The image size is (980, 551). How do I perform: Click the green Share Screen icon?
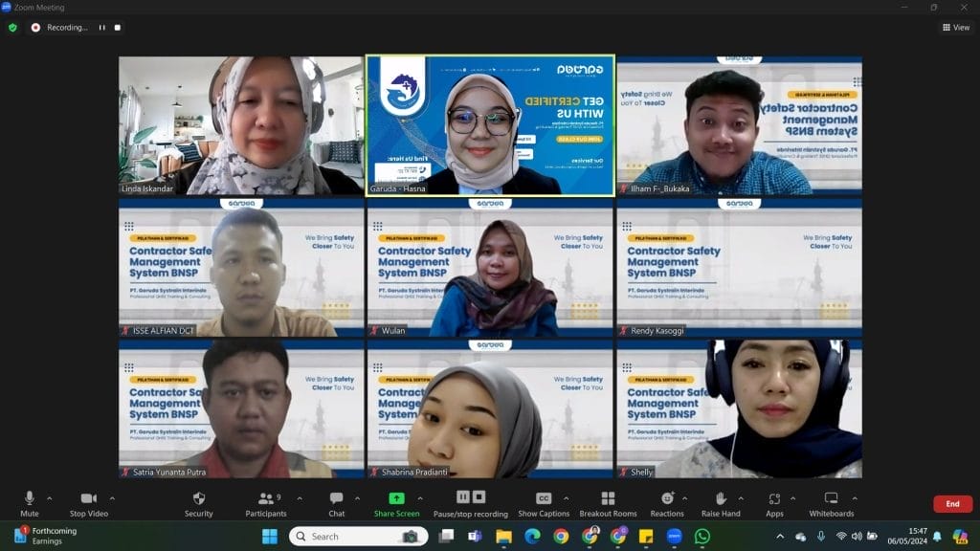[396, 498]
